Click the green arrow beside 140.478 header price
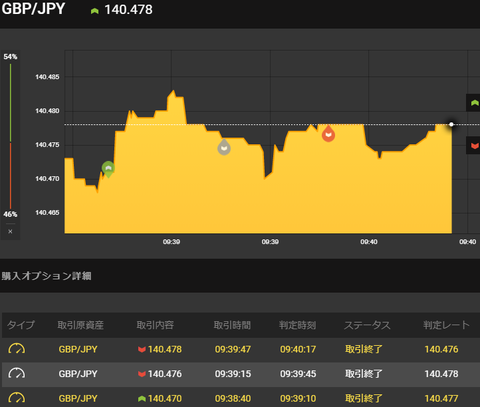Image resolution: width=480 pixels, height=407 pixels. click(x=95, y=11)
